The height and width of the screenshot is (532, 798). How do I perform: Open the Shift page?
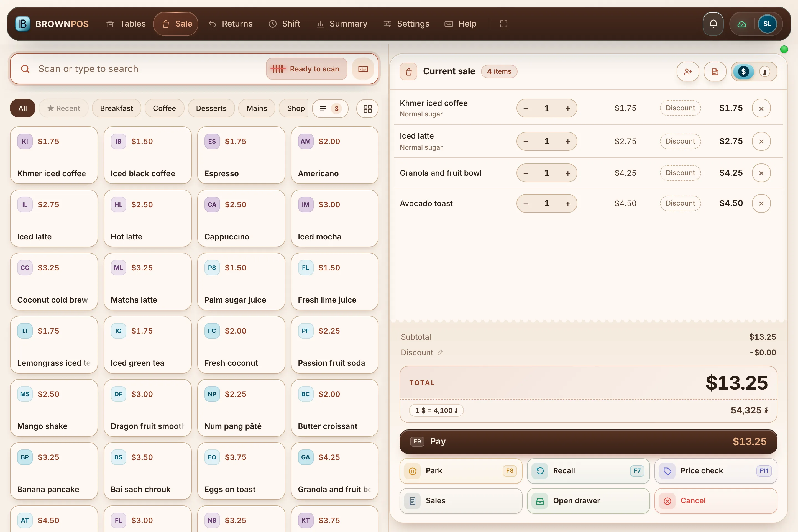click(x=284, y=24)
